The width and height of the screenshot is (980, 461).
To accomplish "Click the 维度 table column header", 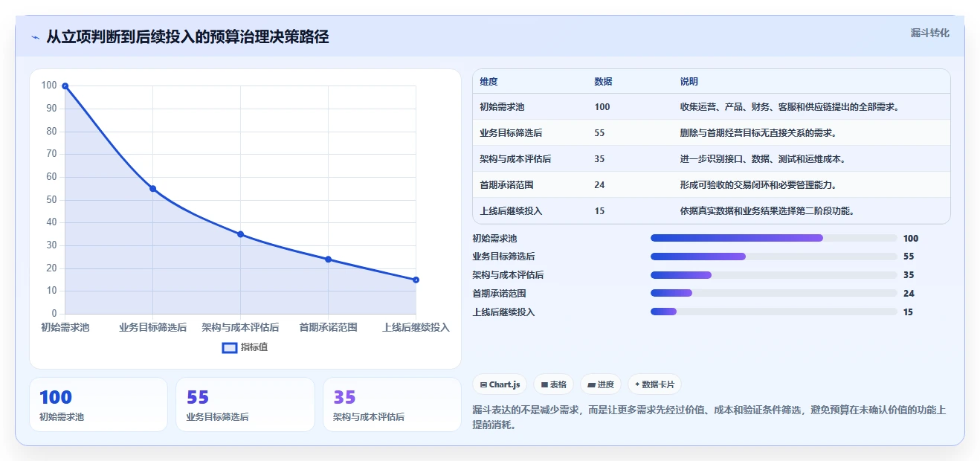I will pyautogui.click(x=489, y=82).
